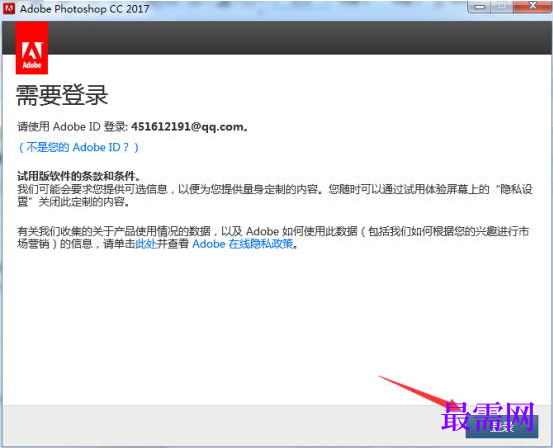
Task: Close the Photoshop sign-in window
Action: tap(532, 6)
